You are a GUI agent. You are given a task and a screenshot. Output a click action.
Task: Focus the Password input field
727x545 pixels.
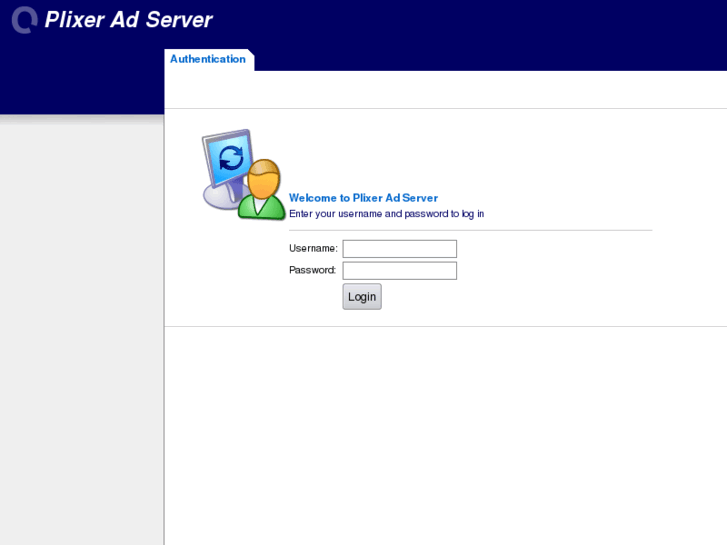[x=400, y=270]
